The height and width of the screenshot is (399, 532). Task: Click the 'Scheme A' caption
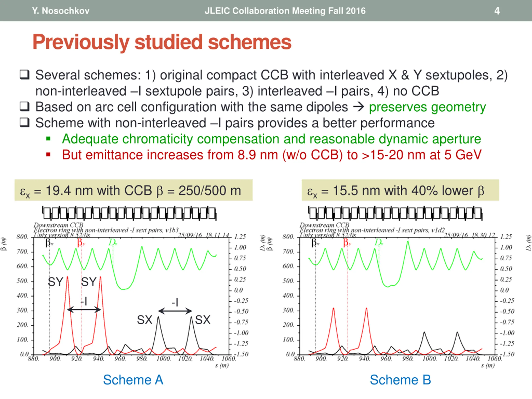(133, 380)
